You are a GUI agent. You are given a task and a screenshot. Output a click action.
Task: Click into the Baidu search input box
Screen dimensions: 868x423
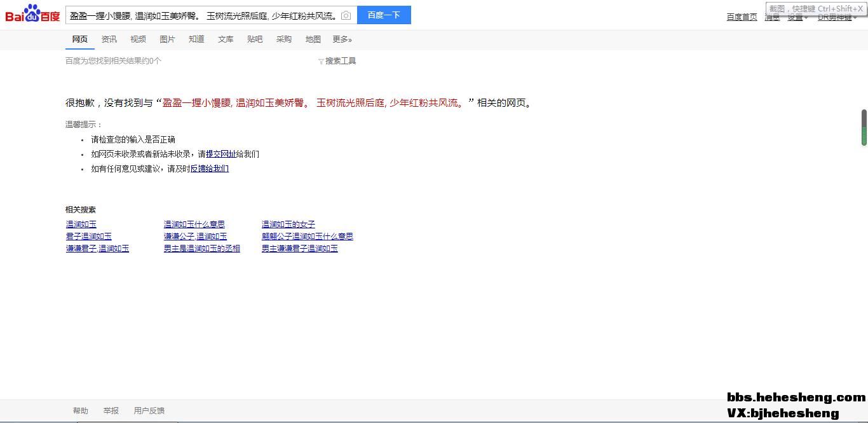tap(203, 15)
